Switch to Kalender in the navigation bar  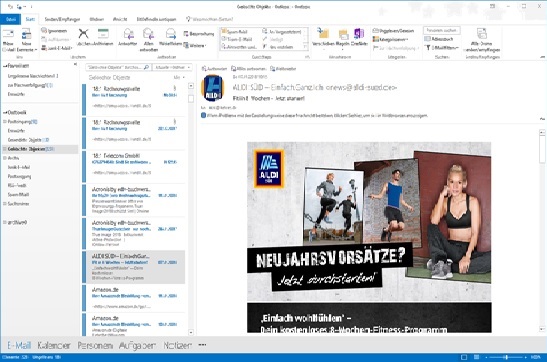(54, 345)
